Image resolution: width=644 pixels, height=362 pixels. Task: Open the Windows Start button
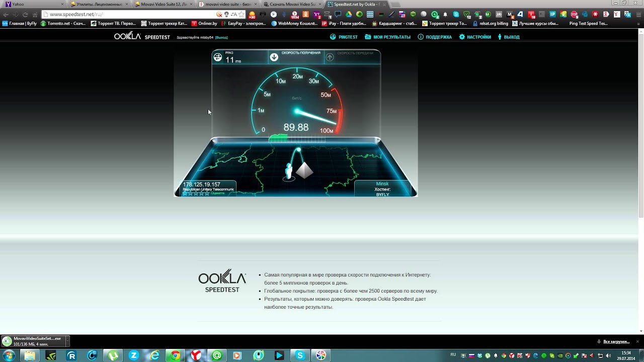(9, 355)
